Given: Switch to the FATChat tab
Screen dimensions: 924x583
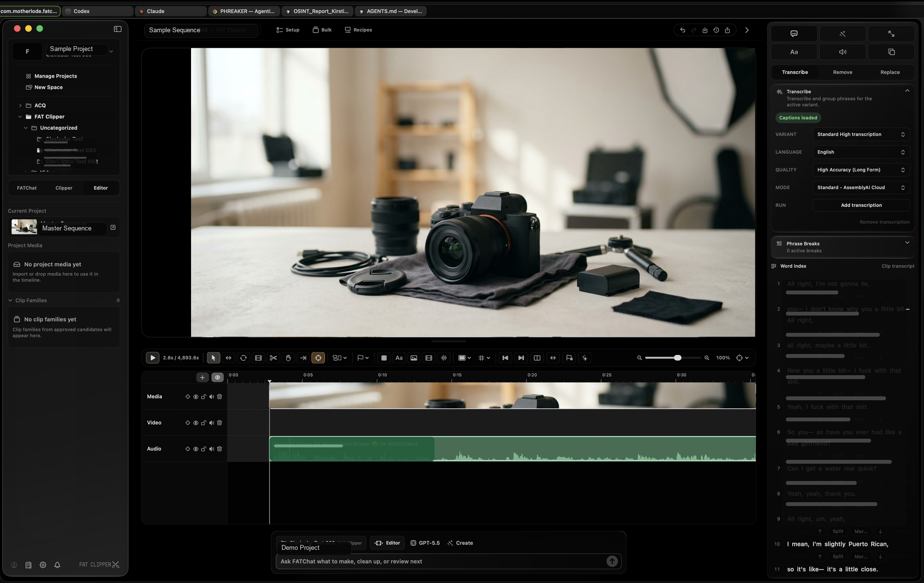Looking at the screenshot, I should pos(27,188).
